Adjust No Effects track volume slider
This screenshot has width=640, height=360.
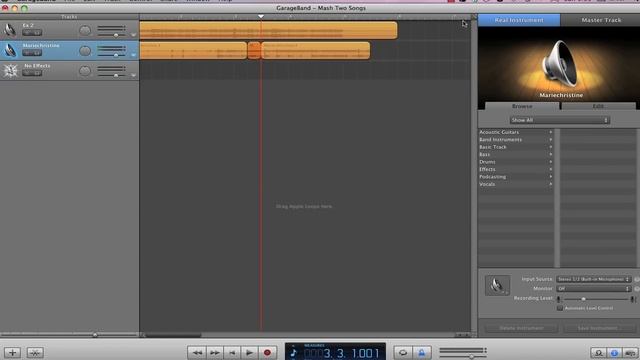[116, 76]
